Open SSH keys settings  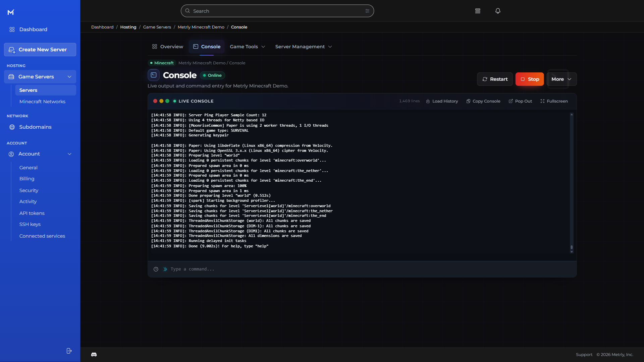click(30, 224)
